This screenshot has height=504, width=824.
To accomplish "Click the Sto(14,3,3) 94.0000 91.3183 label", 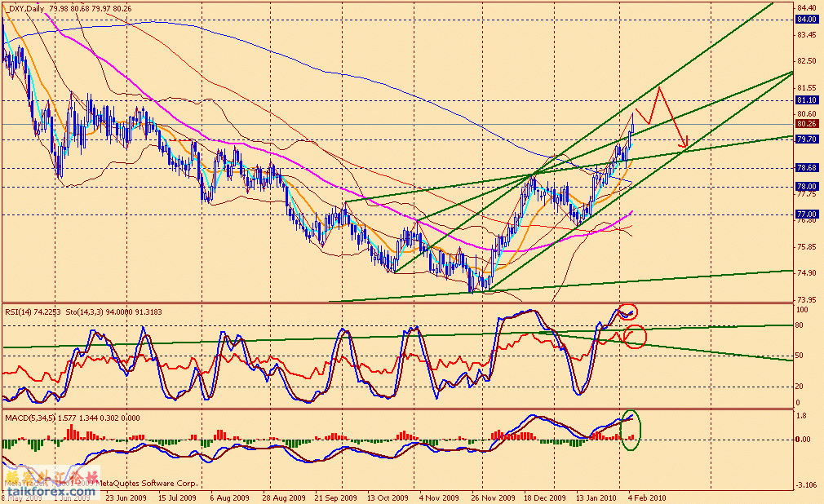I will pos(114,312).
